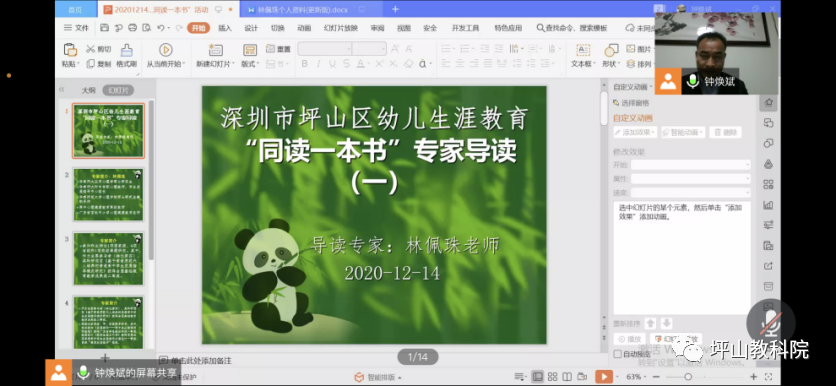The image size is (836, 386).
Task: Switch to the Animation (动画) ribbon tab
Action: [x=304, y=28]
